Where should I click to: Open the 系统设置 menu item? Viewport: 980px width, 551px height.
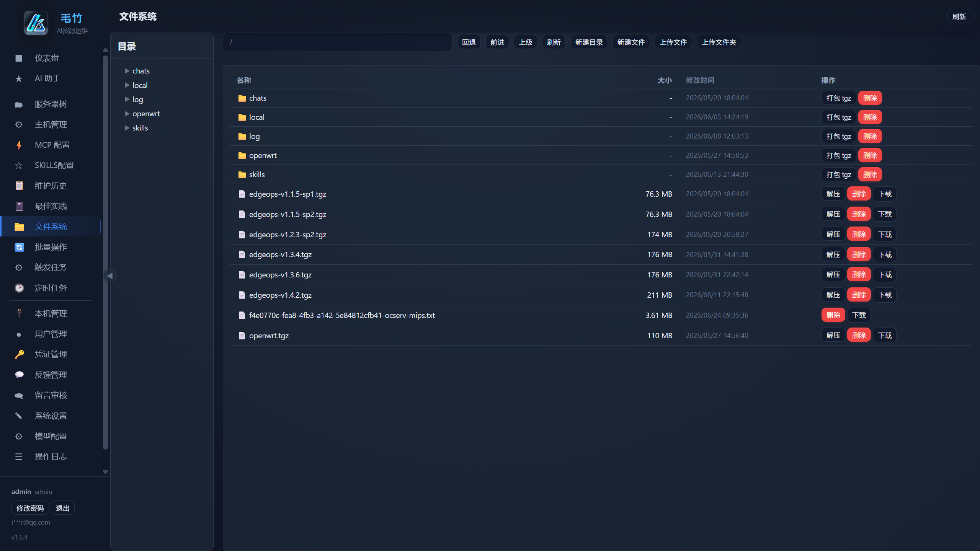click(x=51, y=416)
